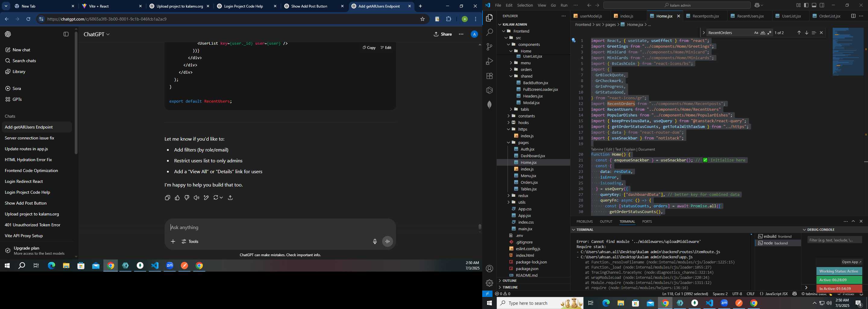Open the MongoDB leaf icon in activity bar

tap(489, 105)
